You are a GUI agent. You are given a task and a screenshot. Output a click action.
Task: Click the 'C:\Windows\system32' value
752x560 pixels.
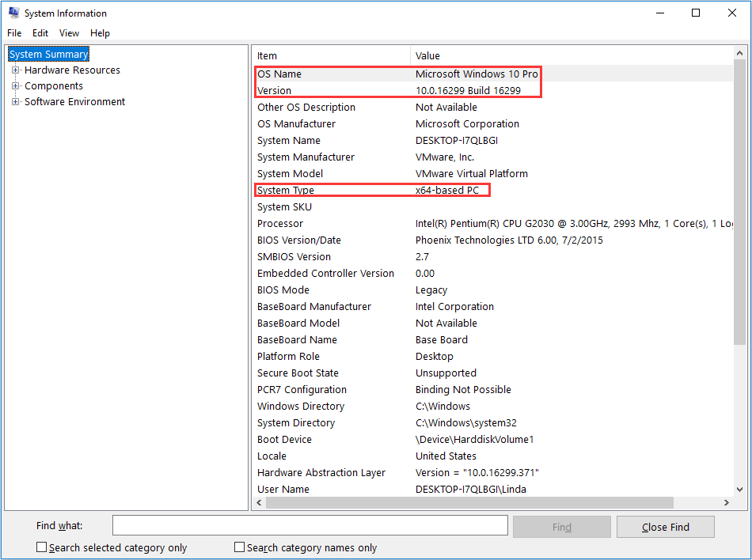tap(465, 422)
